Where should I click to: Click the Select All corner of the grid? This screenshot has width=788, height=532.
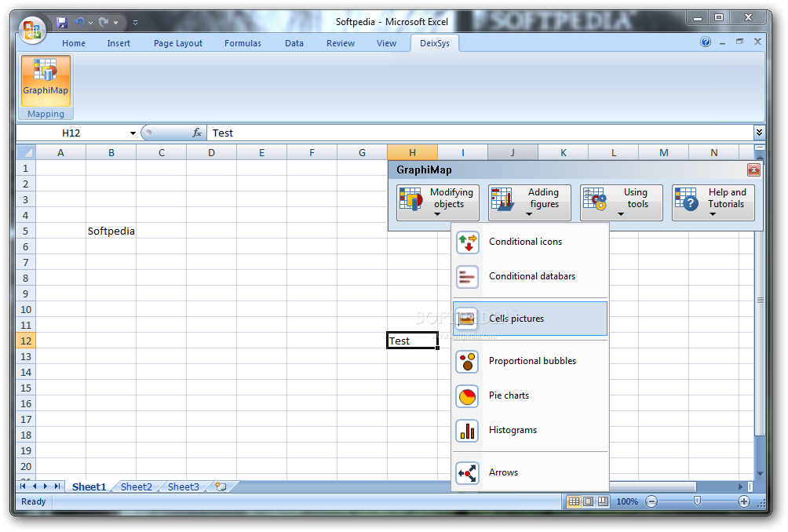pos(26,152)
